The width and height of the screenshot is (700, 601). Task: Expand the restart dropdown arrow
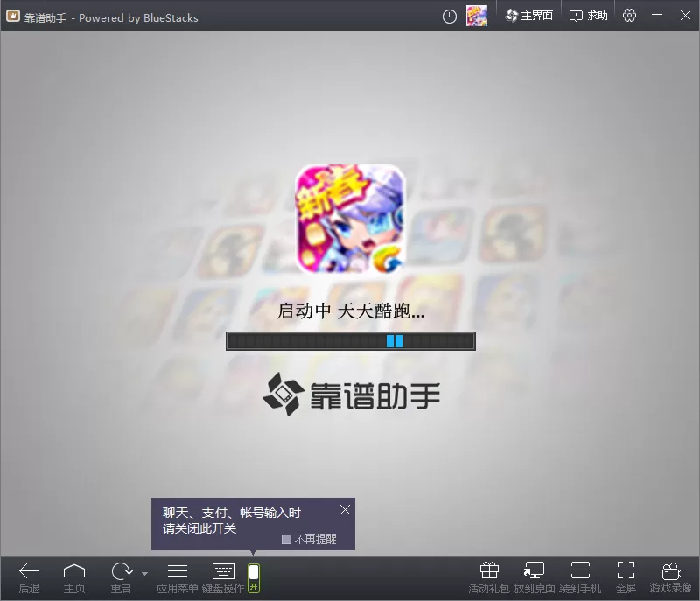[144, 573]
